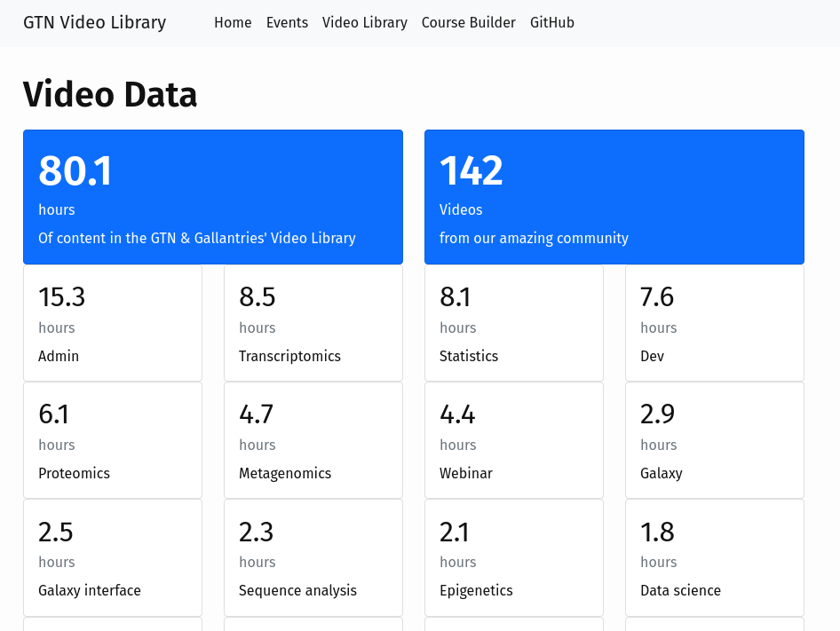
Task: Select the Galaxy interface label
Action: tap(90, 590)
